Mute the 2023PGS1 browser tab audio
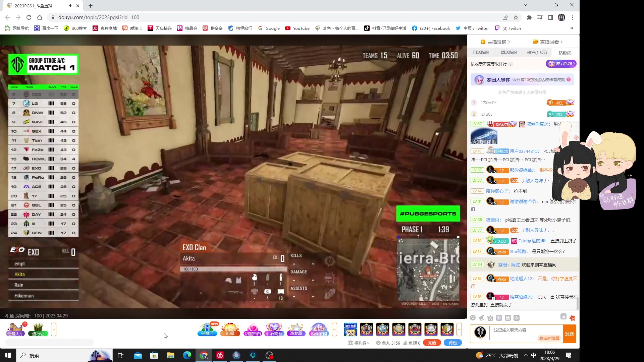The width and height of the screenshot is (644, 362). pos(70,6)
